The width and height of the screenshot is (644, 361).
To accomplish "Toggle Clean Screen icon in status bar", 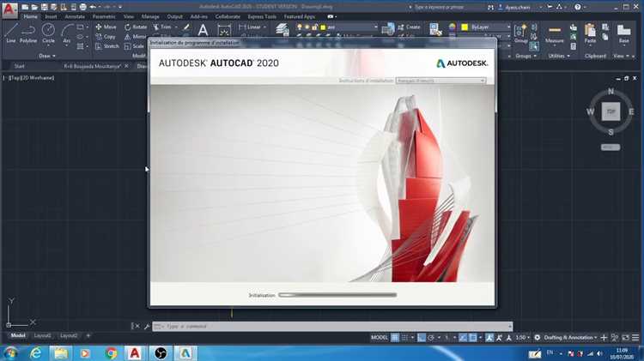I will click(625, 337).
